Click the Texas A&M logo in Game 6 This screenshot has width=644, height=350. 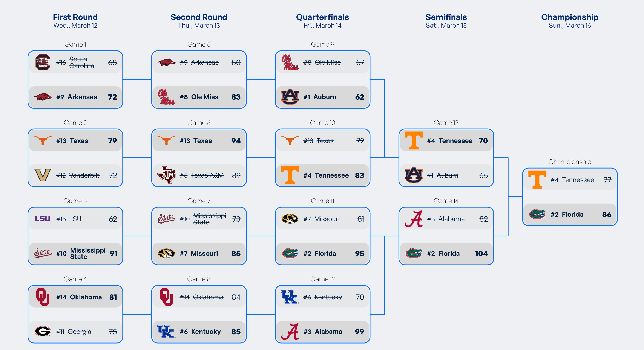[166, 175]
